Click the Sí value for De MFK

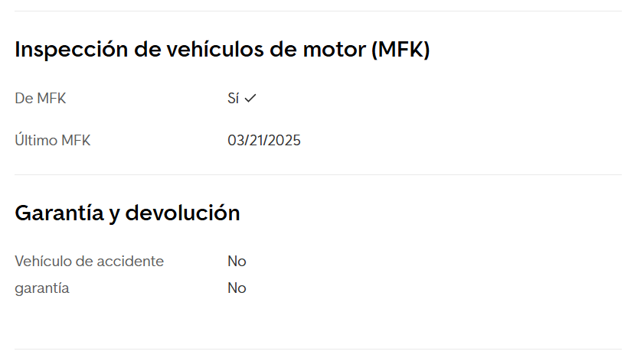[234, 99]
